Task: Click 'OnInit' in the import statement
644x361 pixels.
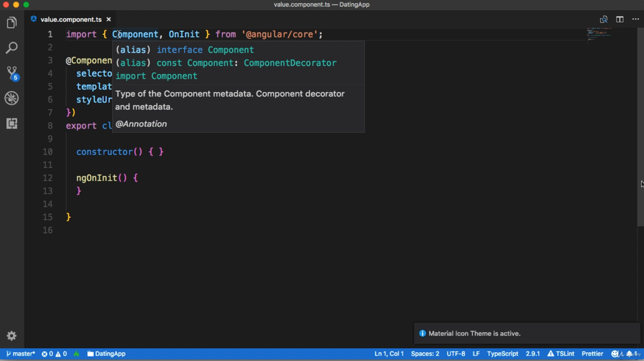Action: (x=184, y=35)
